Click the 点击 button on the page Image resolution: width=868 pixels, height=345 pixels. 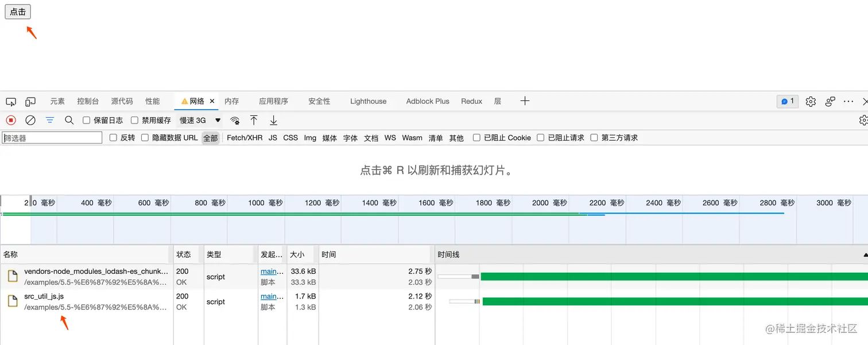18,11
